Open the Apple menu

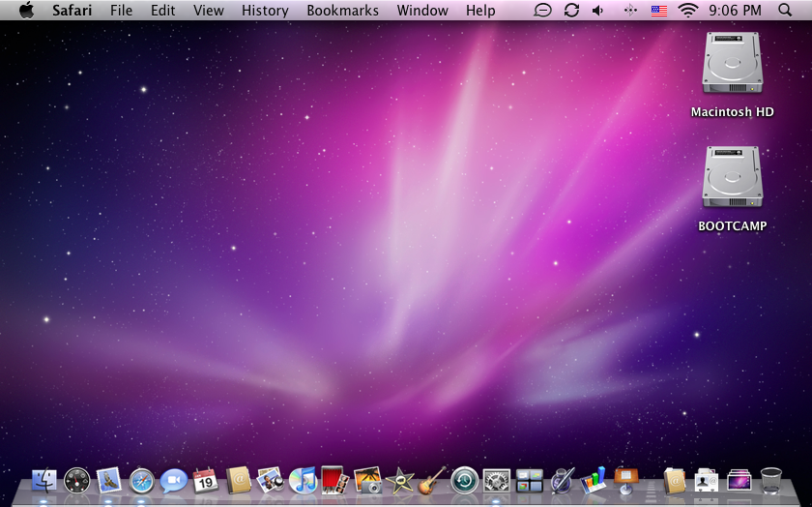26,10
